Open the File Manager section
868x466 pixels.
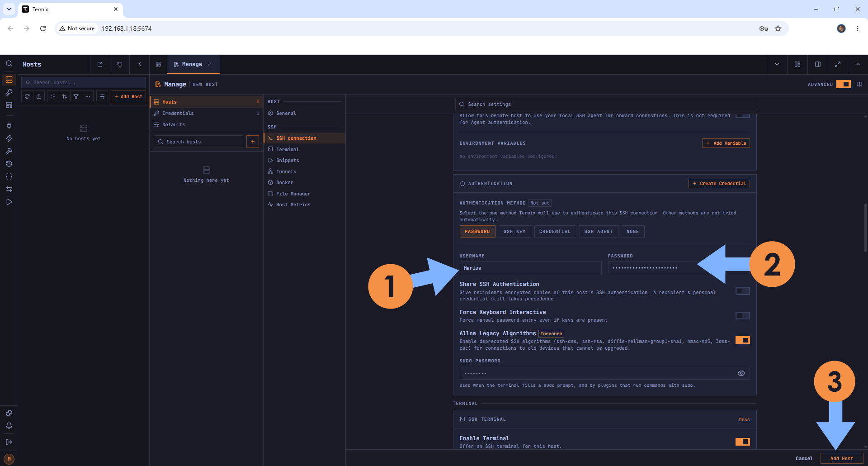305,194
